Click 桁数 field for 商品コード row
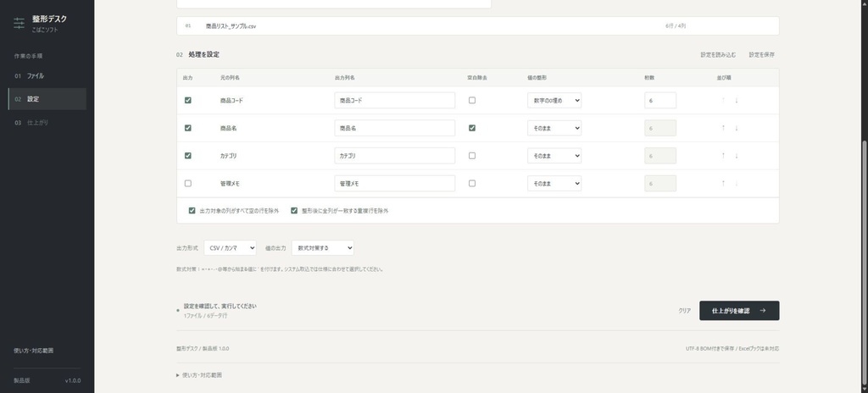Screen dimensions: 868x393 (660, 100)
